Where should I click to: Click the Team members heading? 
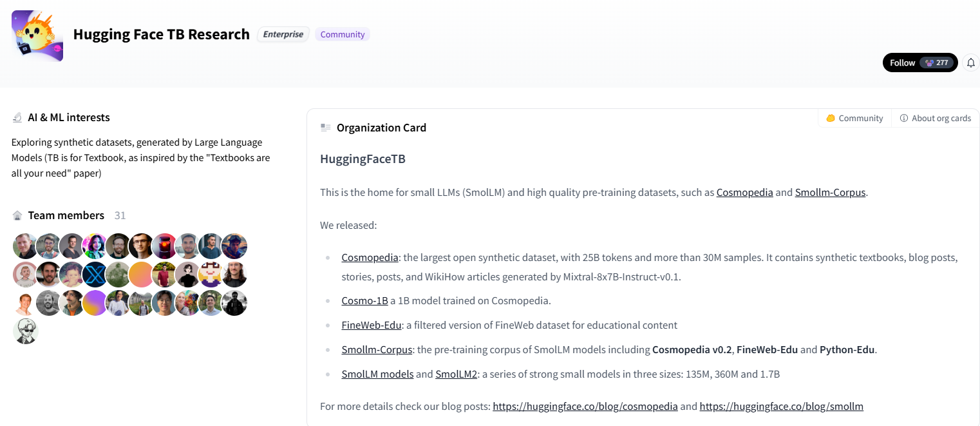pos(66,215)
